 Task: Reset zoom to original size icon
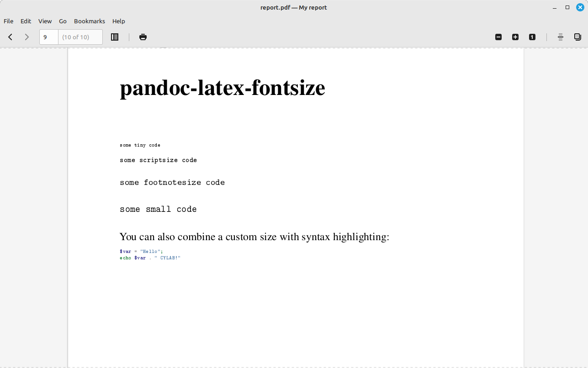point(532,37)
